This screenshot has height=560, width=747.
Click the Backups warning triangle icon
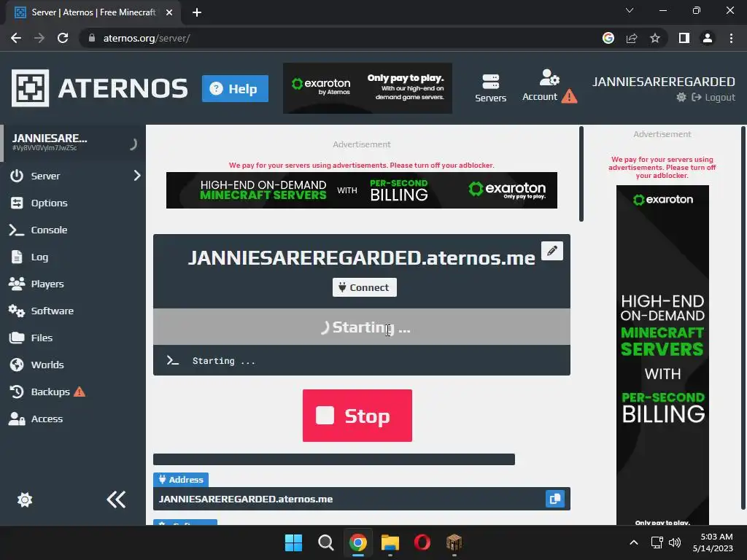pos(80,392)
